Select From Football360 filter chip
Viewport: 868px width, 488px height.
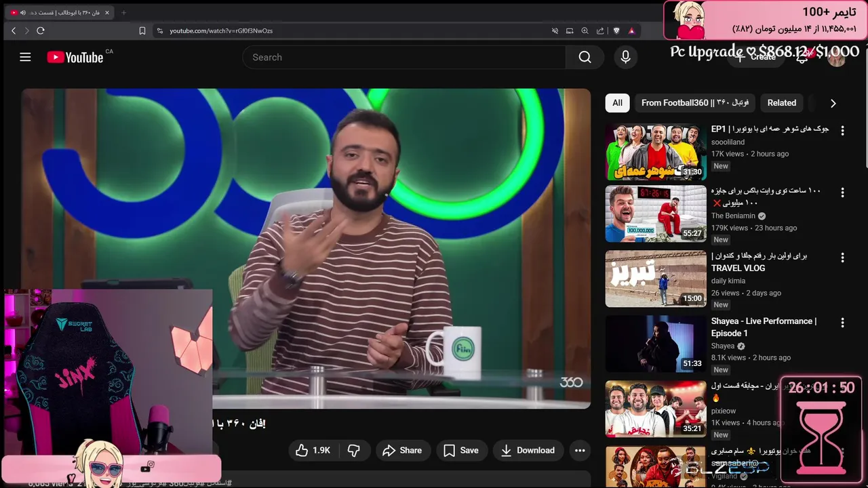click(x=695, y=103)
